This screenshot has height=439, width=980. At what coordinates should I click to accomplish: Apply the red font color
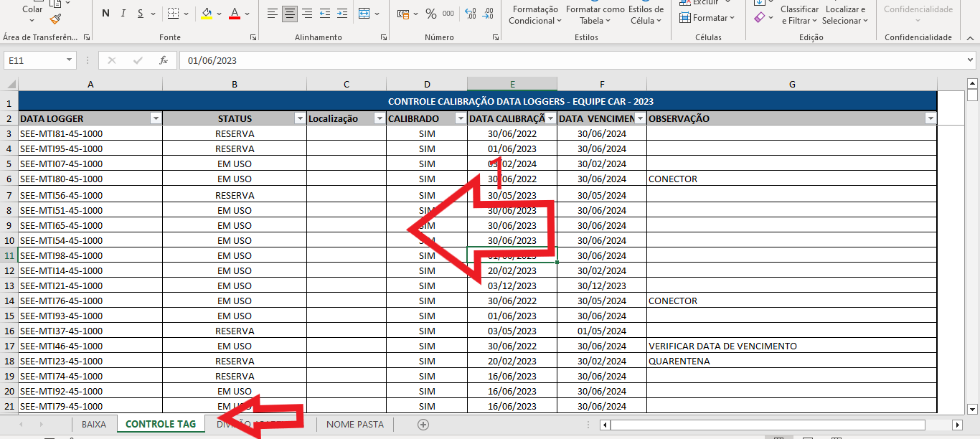point(235,13)
